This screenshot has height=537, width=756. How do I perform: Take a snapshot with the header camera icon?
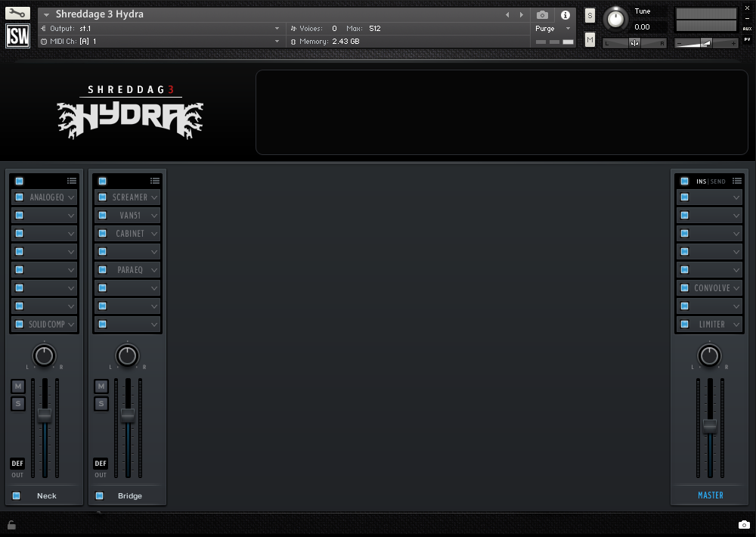coord(542,15)
